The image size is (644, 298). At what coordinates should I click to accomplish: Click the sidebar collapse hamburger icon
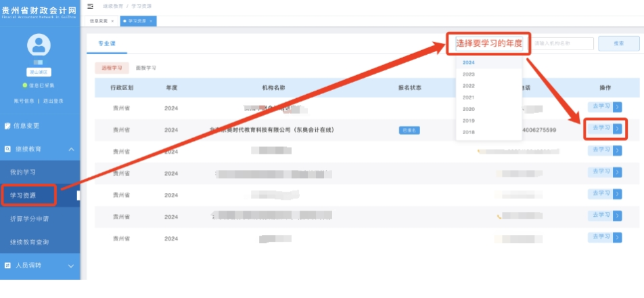(91, 6)
